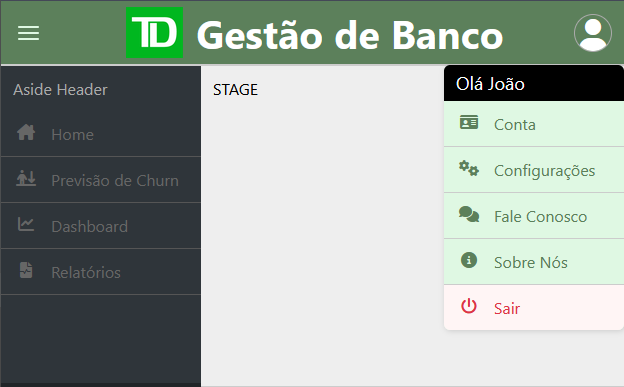Open Previsão de Churn page

101,180
